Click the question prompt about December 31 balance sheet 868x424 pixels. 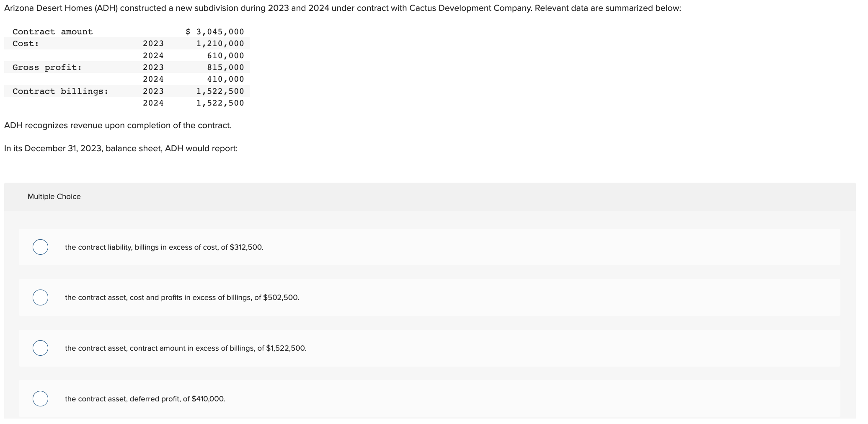click(121, 148)
